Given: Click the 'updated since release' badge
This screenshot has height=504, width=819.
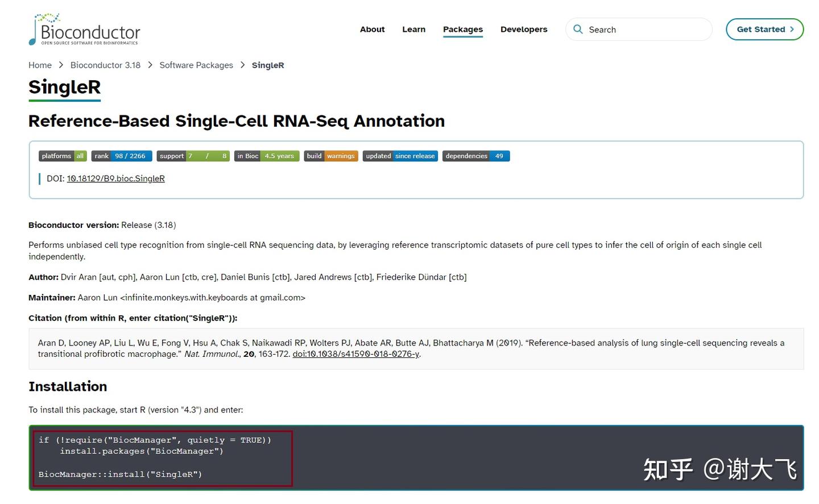Looking at the screenshot, I should (x=400, y=156).
